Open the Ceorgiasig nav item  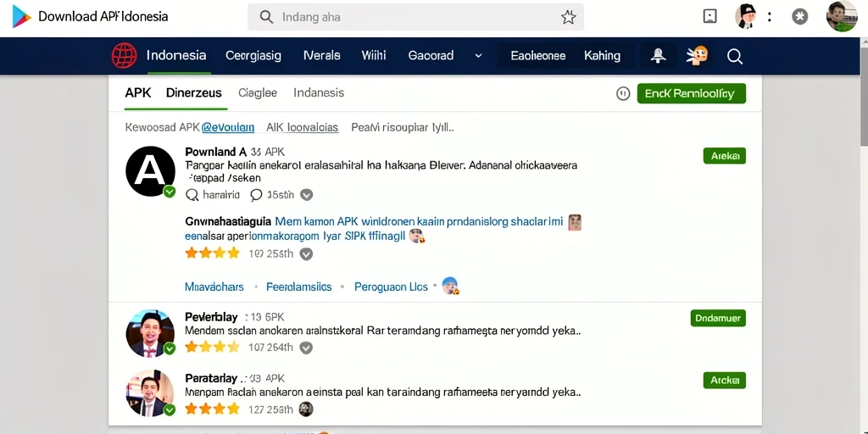[x=253, y=56]
